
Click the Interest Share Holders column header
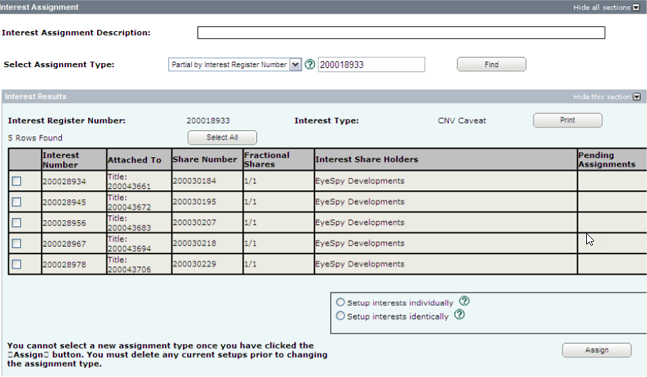446,160
